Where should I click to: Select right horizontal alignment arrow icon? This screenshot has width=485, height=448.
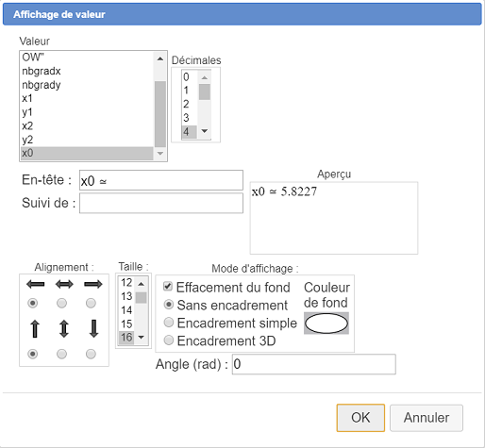click(x=93, y=285)
